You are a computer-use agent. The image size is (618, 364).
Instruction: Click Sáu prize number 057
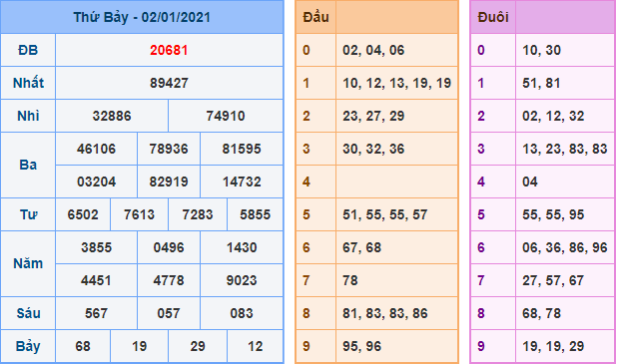coord(169,313)
